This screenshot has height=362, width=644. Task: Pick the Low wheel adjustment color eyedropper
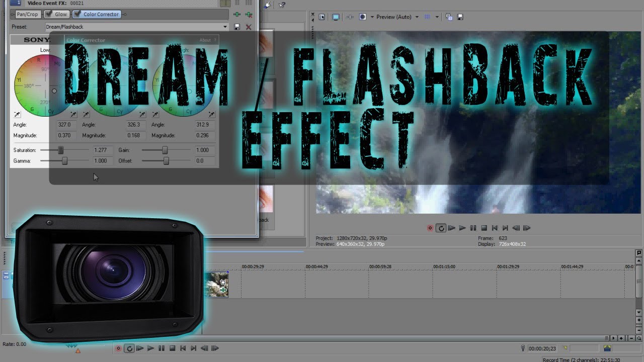point(73,115)
